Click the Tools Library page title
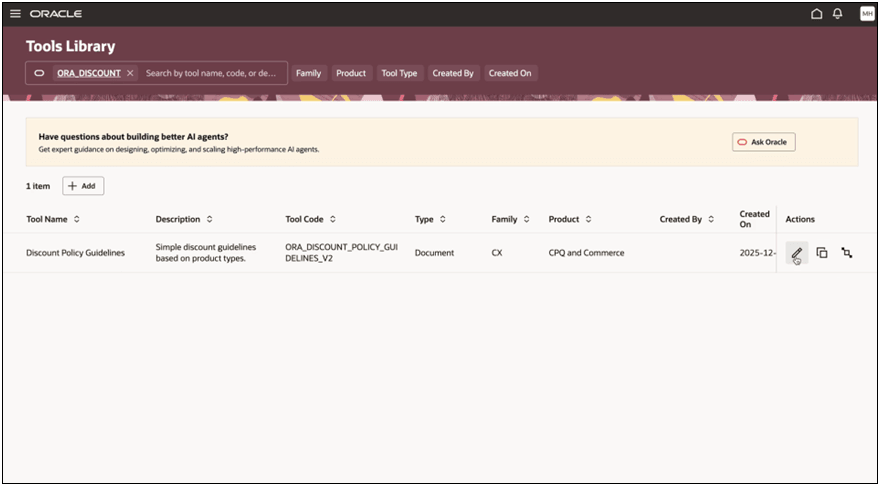Viewport: 880px width, 486px height. click(x=71, y=46)
